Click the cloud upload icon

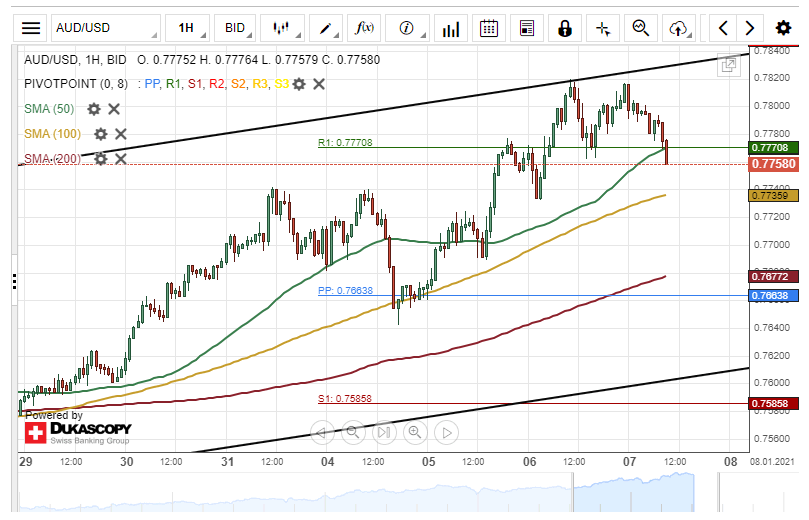coord(679,28)
